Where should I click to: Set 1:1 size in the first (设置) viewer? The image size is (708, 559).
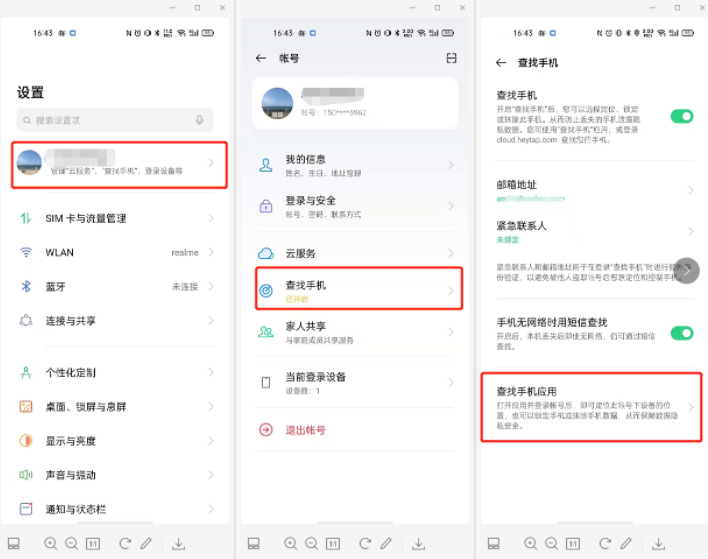(93, 544)
